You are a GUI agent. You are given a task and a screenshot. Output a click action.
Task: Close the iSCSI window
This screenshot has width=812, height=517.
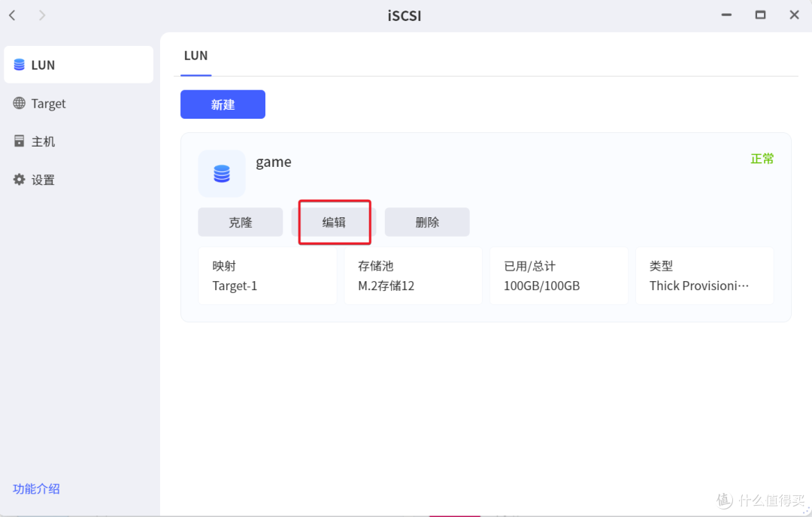[x=795, y=15]
